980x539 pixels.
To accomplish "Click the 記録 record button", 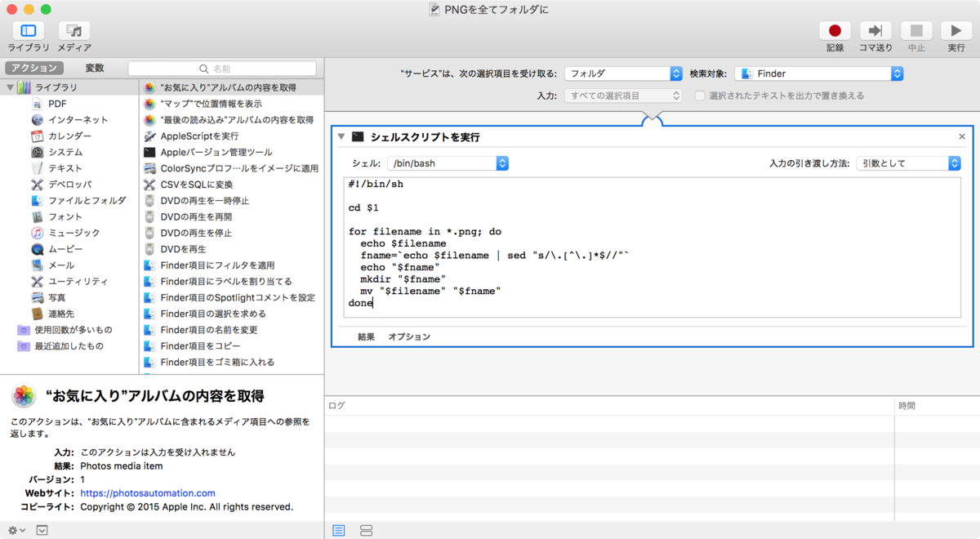I will click(x=835, y=31).
